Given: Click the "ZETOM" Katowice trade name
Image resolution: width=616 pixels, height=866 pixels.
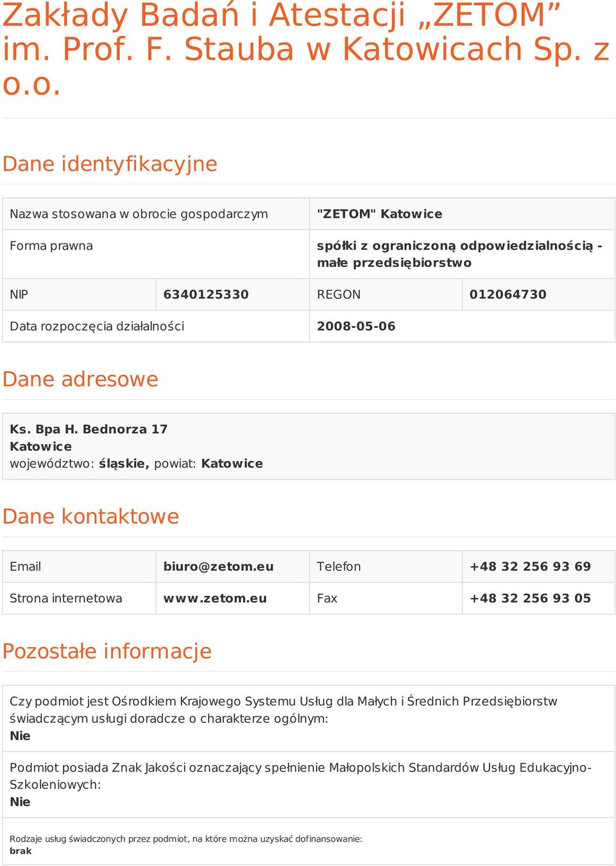Looking at the screenshot, I should 379,214.
